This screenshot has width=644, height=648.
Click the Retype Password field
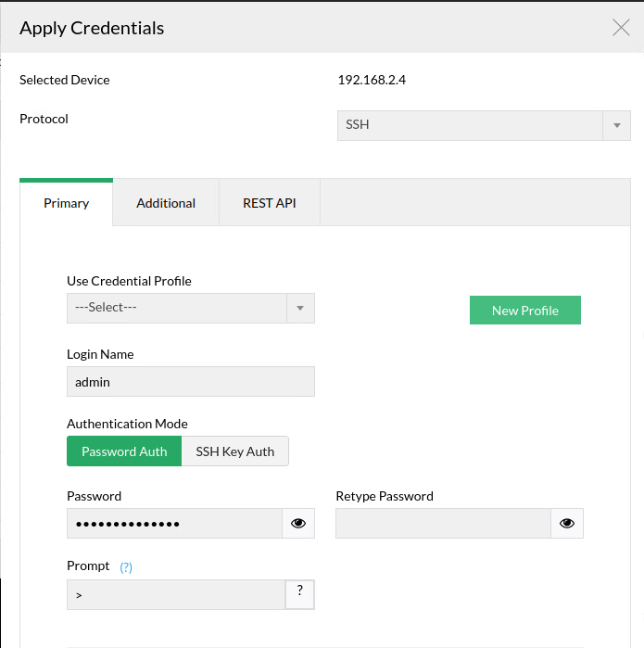coord(443,524)
